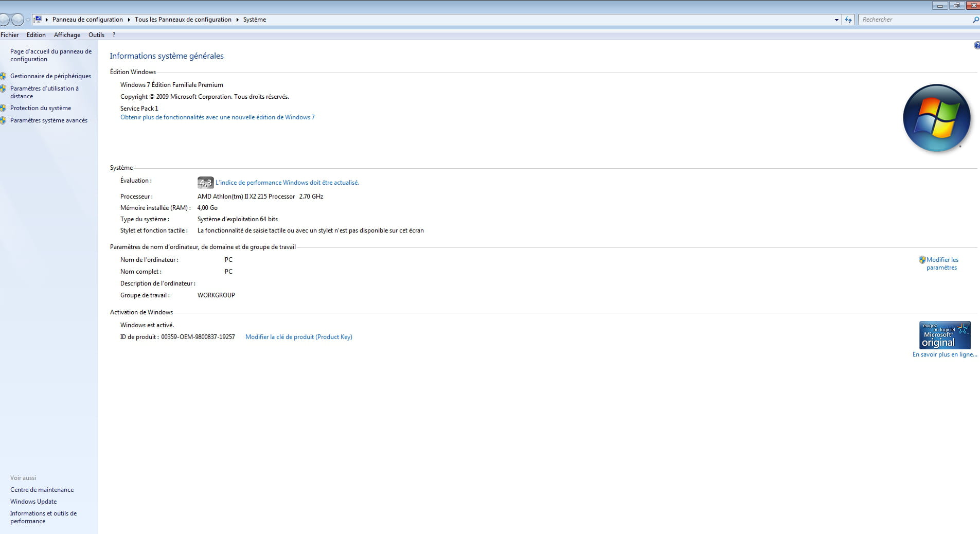Click the WORKGROUP value
This screenshot has height=534, width=980.
[x=216, y=295]
